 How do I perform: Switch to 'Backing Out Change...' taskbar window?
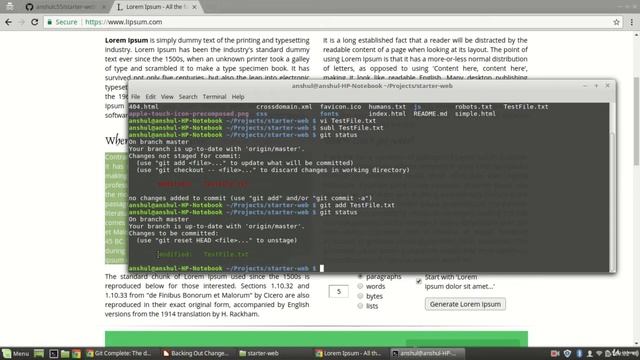pos(196,353)
